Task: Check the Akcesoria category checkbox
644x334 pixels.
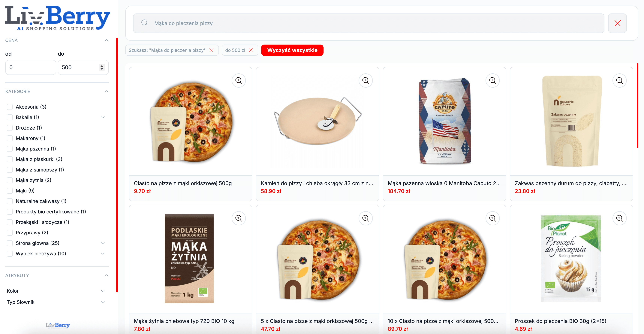Action: 10,107
